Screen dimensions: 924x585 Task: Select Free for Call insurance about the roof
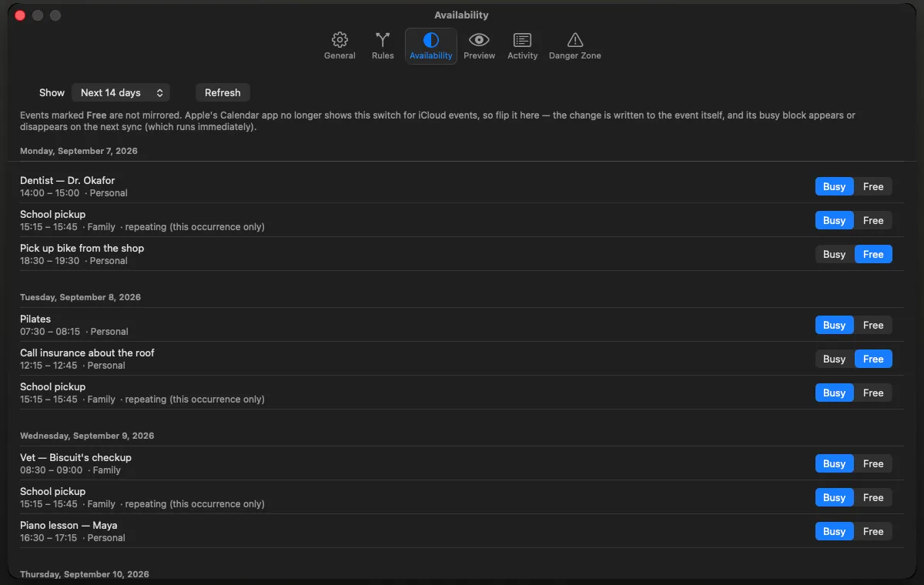(873, 359)
